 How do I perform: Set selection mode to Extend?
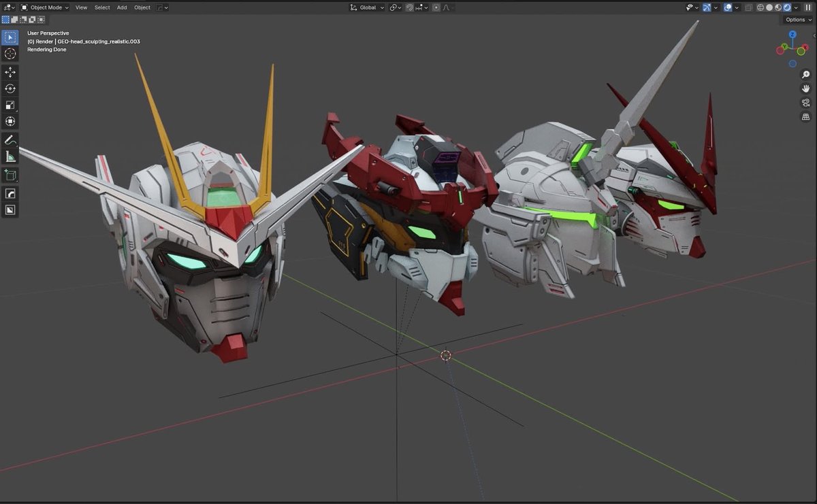tap(14, 20)
